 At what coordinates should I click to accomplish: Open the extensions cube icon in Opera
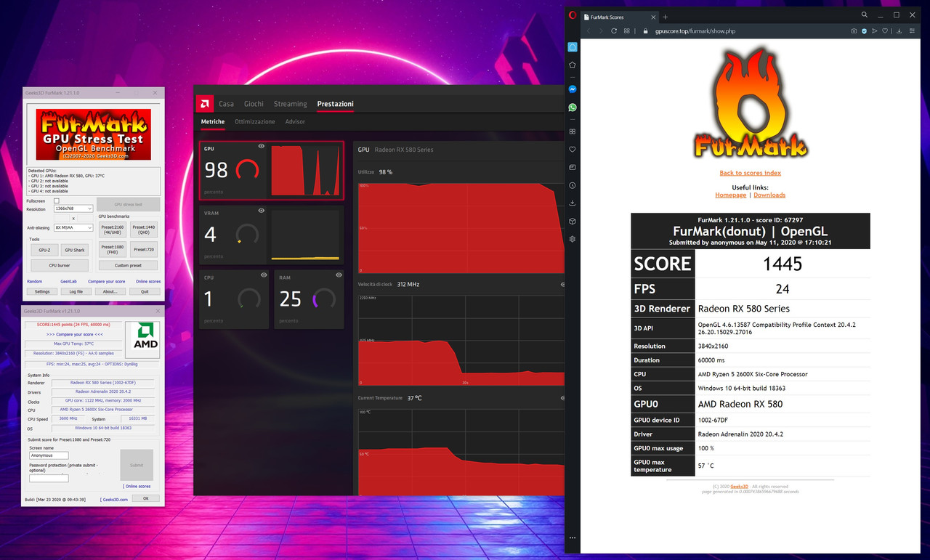(x=573, y=221)
